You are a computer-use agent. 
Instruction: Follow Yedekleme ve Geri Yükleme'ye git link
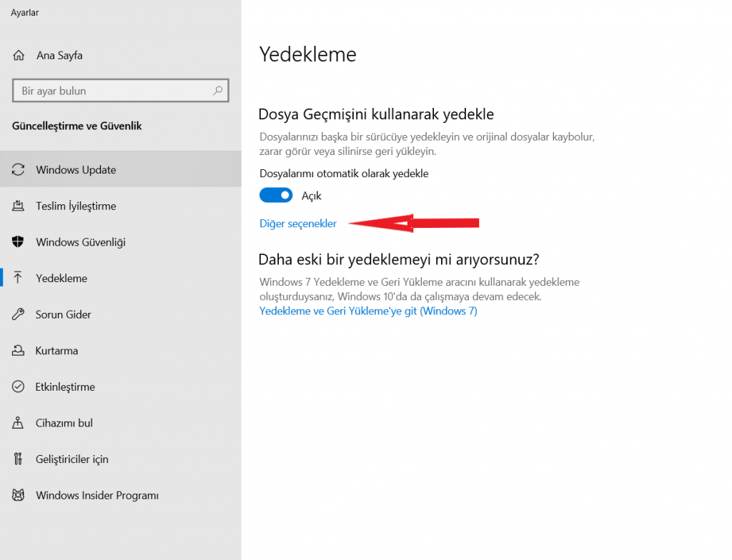pos(368,311)
